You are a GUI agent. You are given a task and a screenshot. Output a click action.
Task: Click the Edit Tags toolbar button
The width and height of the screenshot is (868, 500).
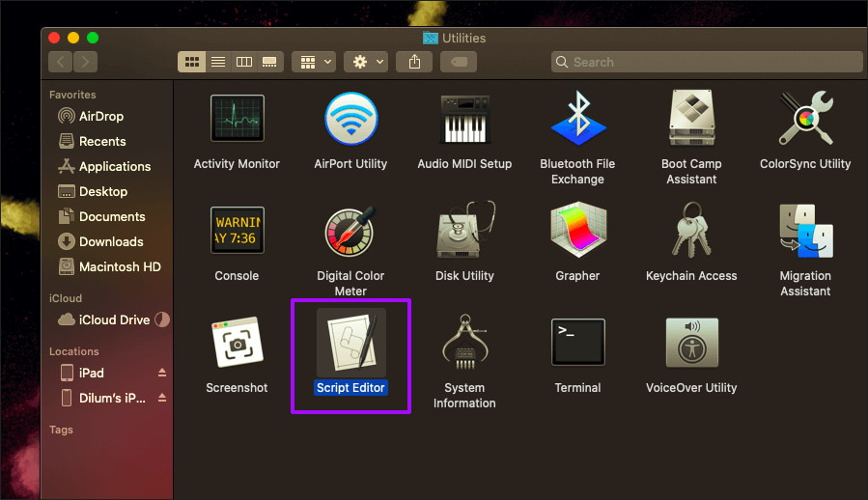click(459, 62)
